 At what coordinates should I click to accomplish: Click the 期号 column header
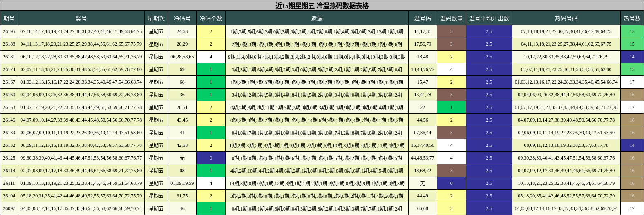(9, 18)
